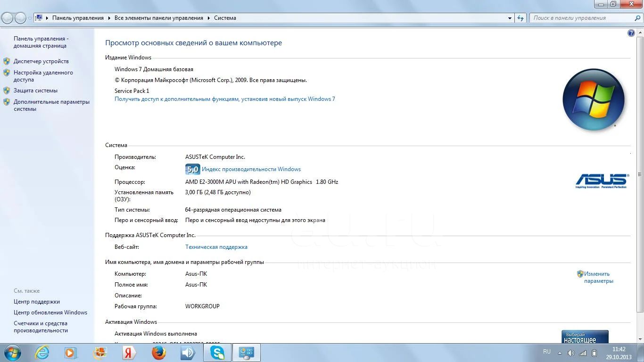Select Windows 7 Домашняя базовая text

pyautogui.click(x=154, y=69)
